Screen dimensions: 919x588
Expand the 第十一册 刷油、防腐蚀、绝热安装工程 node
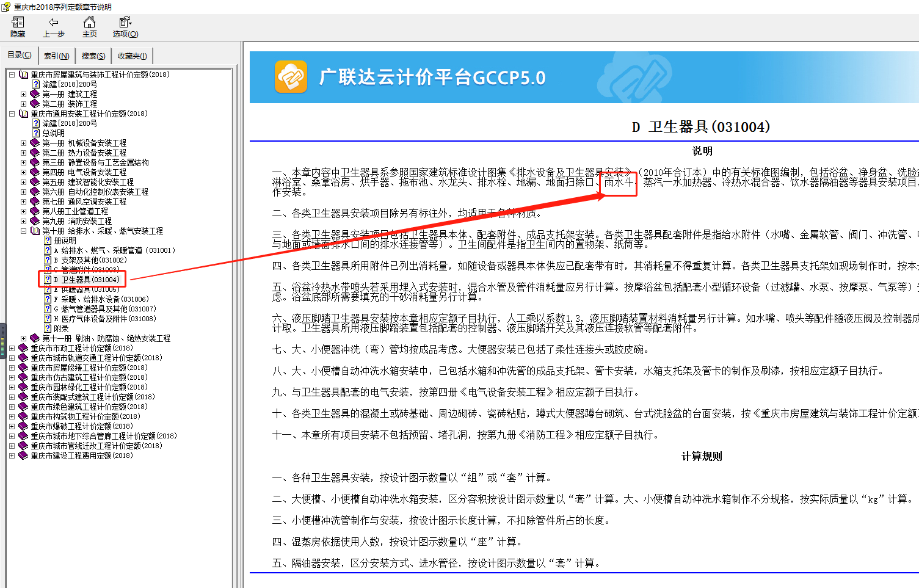(23, 338)
